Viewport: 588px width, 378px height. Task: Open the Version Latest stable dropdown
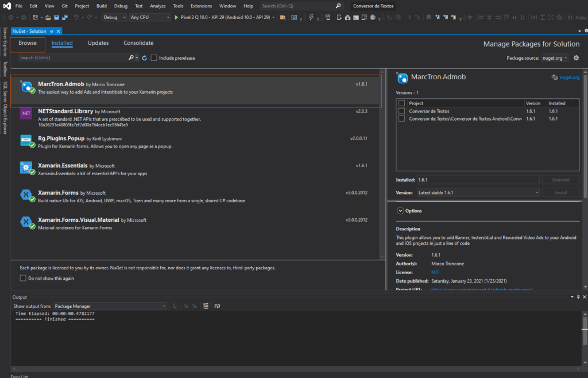tap(478, 193)
